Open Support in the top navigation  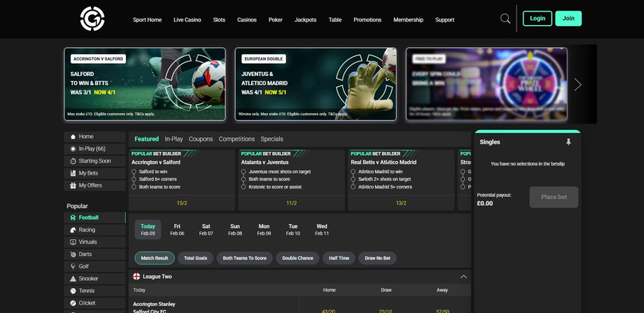point(445,20)
